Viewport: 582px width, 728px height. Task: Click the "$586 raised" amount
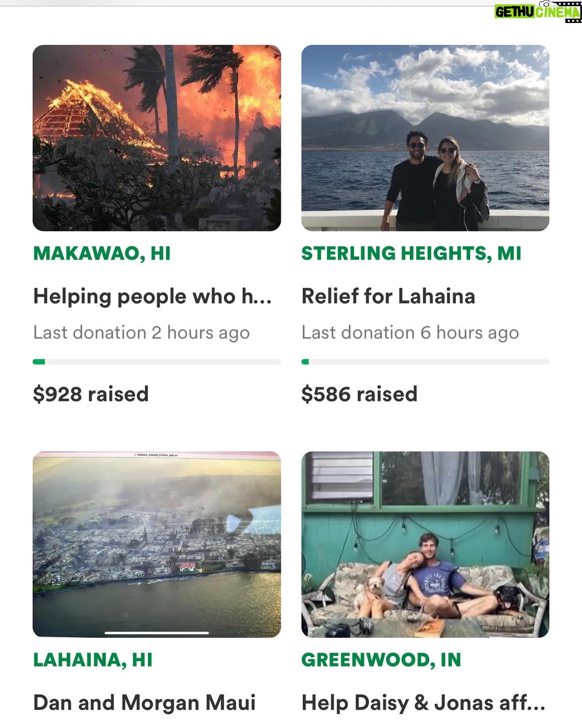click(359, 394)
